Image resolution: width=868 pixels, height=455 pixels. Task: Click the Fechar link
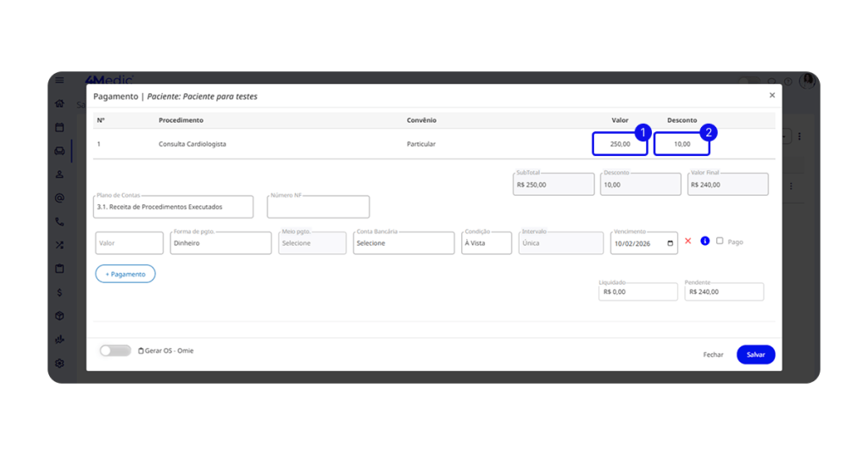(x=713, y=355)
